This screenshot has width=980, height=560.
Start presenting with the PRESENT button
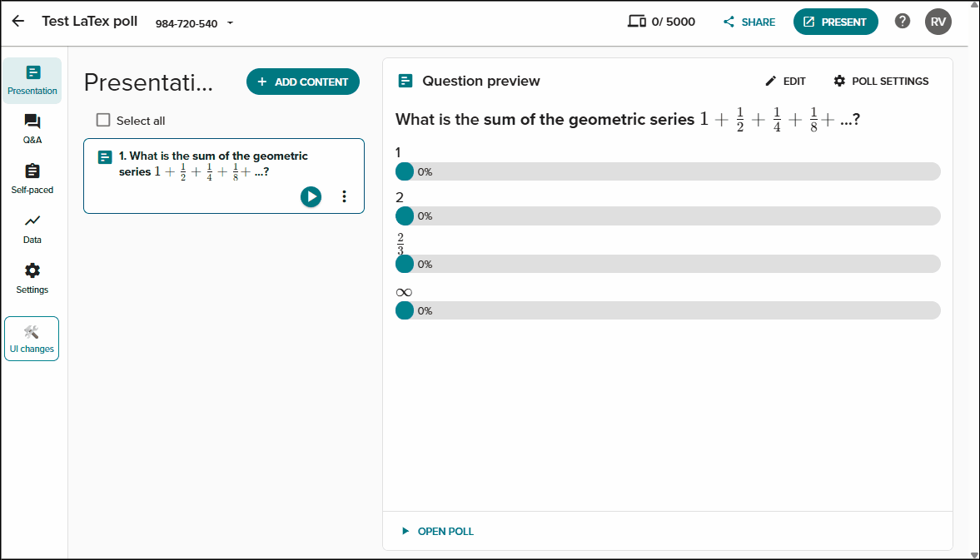836,22
